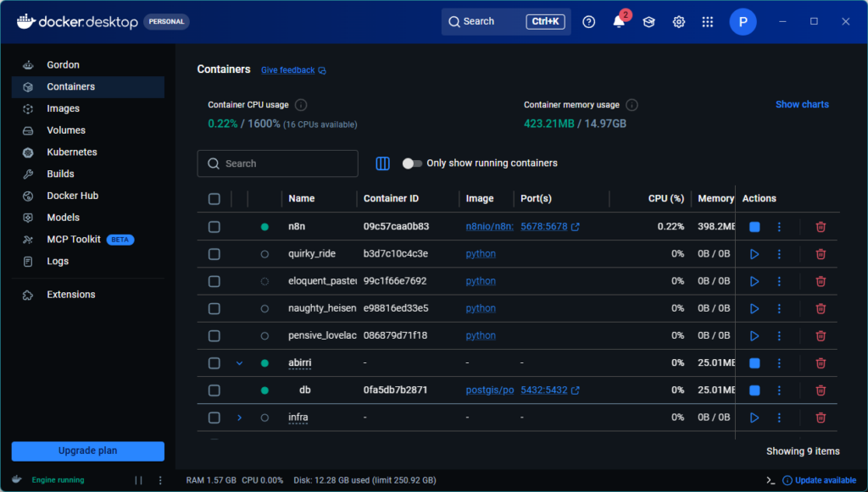Open Give feedback link
868x492 pixels.
point(293,70)
